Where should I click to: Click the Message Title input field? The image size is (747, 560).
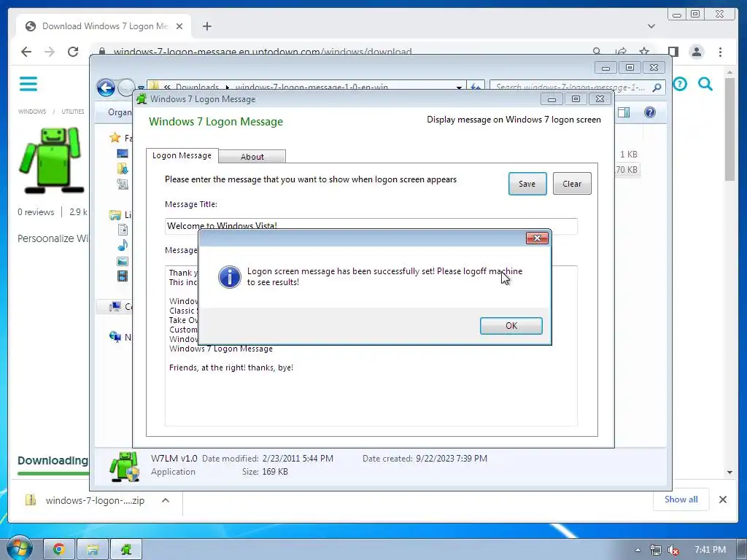pyautogui.click(x=371, y=226)
